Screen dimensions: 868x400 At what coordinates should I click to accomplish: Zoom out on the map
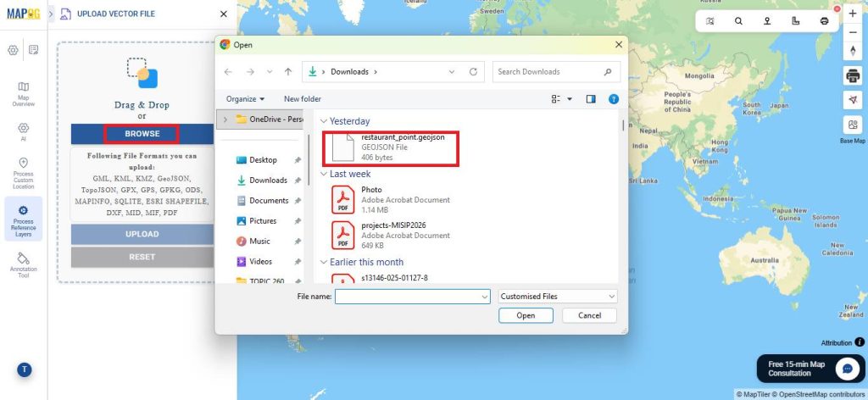[x=853, y=33]
